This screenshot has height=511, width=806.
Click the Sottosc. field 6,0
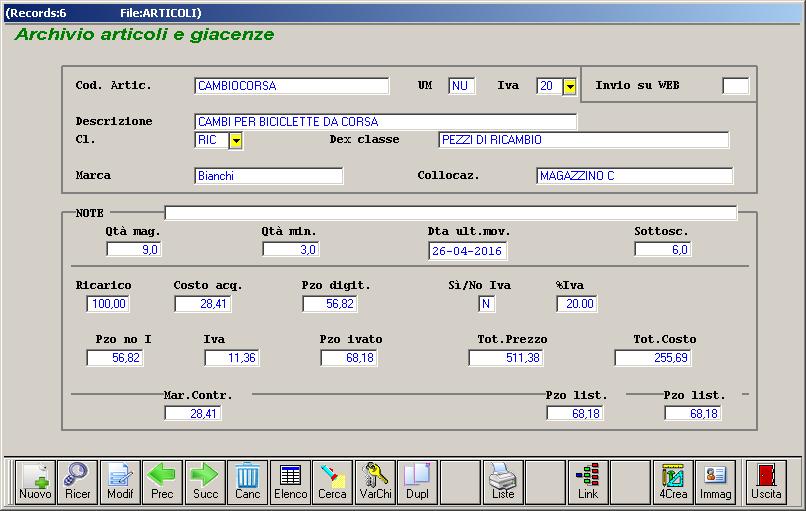click(663, 250)
